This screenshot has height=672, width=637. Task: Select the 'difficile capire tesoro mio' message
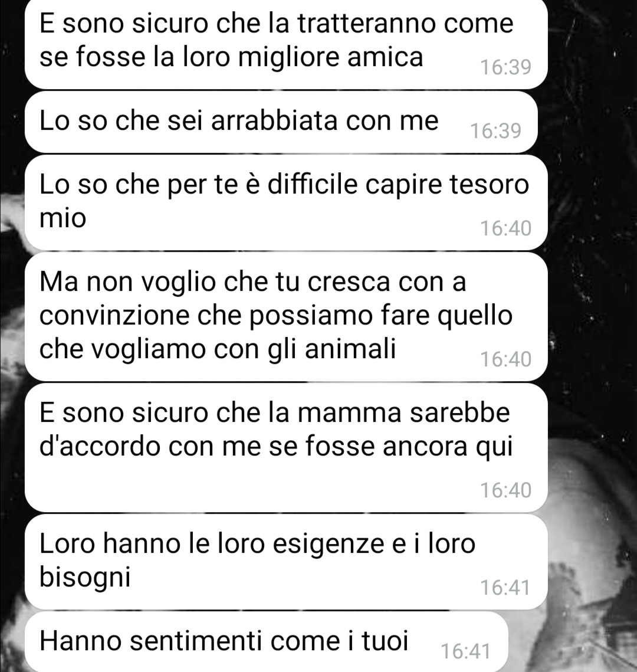pos(286,203)
